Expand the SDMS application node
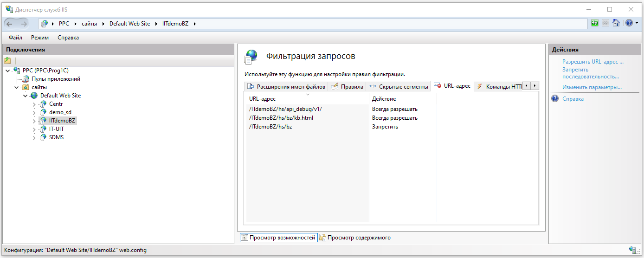 [34, 138]
